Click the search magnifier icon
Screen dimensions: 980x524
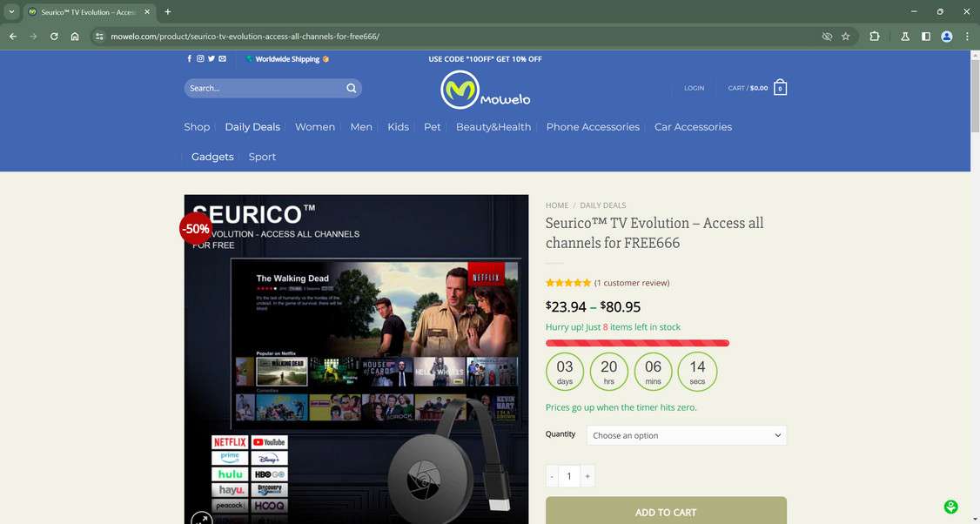click(352, 88)
